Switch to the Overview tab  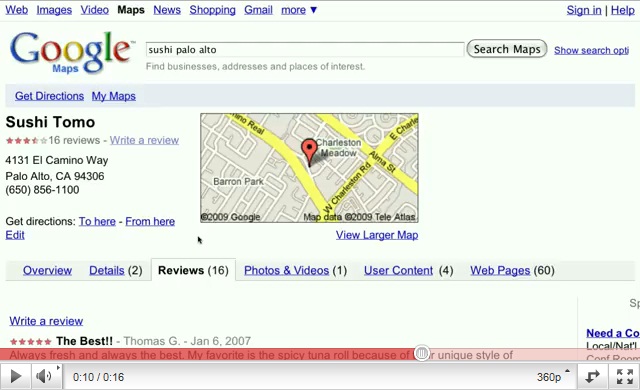(x=47, y=270)
